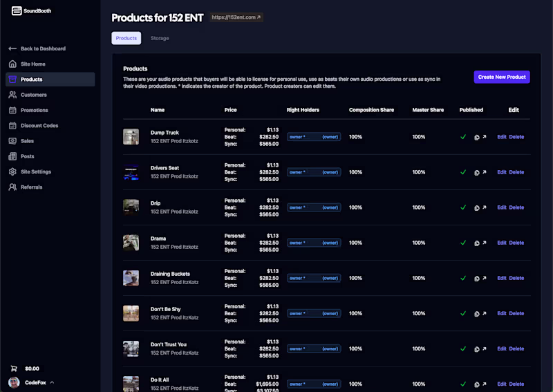Click the Referrals person icon
Screen dimensions: 553x392
coord(12,187)
